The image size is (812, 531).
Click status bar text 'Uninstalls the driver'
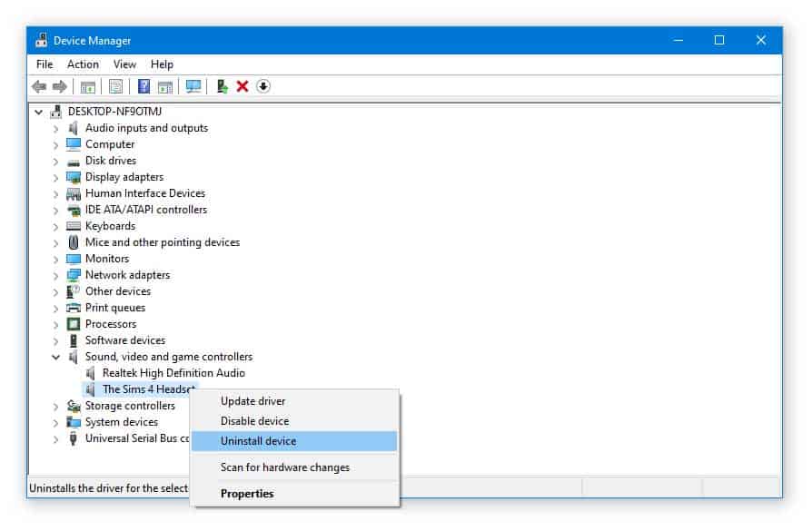pos(109,488)
